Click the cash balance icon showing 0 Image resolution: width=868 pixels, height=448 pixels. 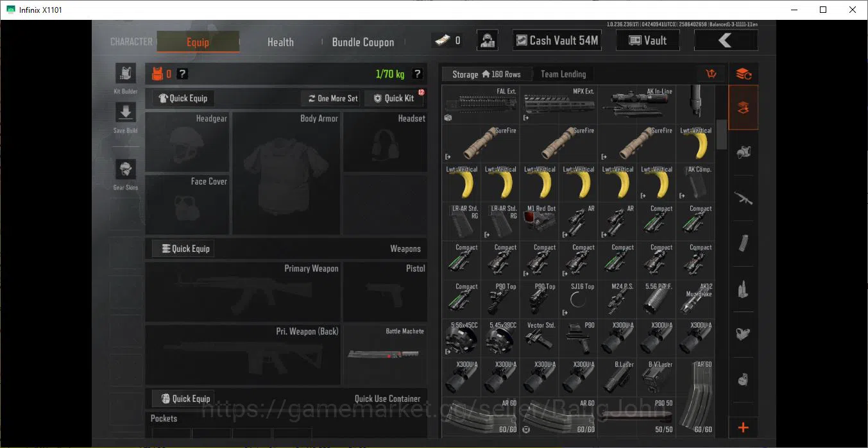pyautogui.click(x=446, y=40)
